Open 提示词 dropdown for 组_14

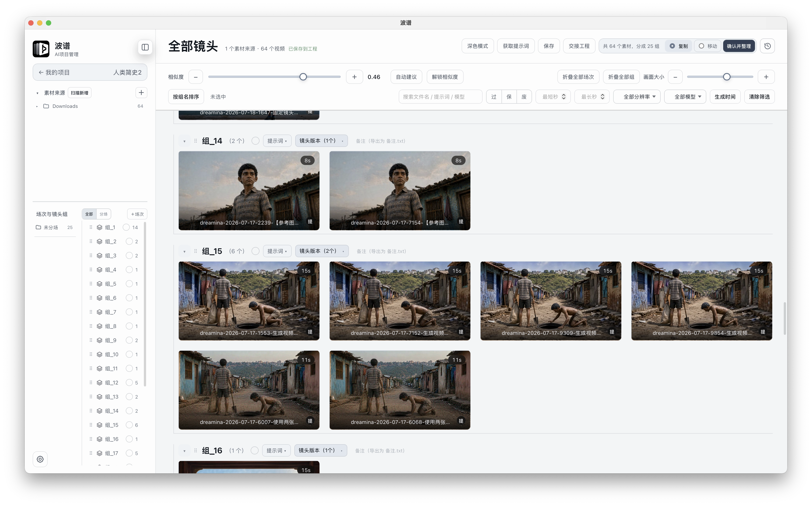pyautogui.click(x=277, y=141)
